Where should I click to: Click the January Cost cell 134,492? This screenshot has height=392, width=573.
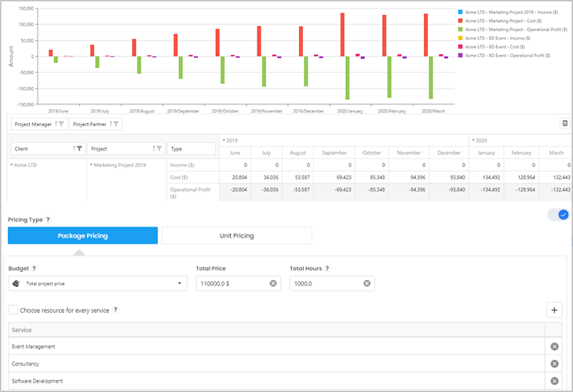(x=487, y=177)
